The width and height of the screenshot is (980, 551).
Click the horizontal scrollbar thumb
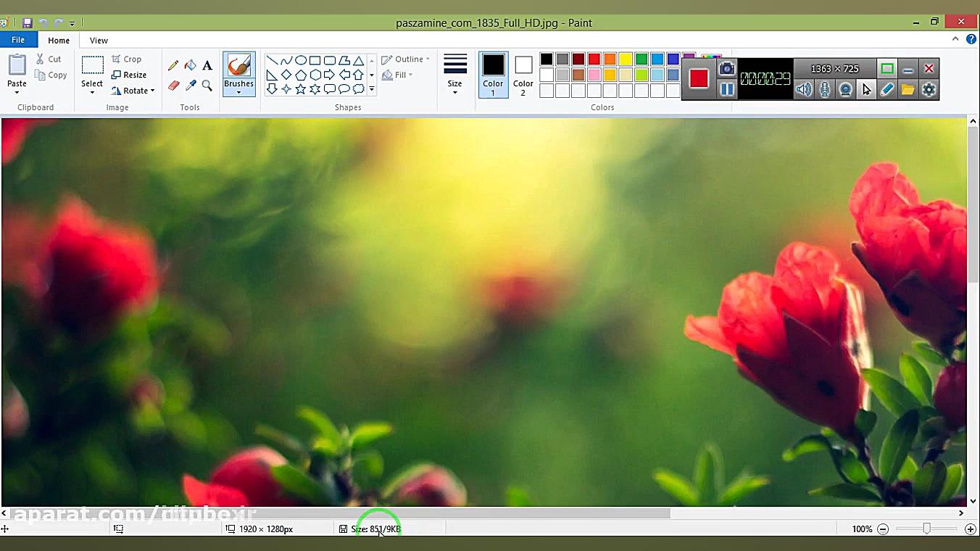pos(341,513)
